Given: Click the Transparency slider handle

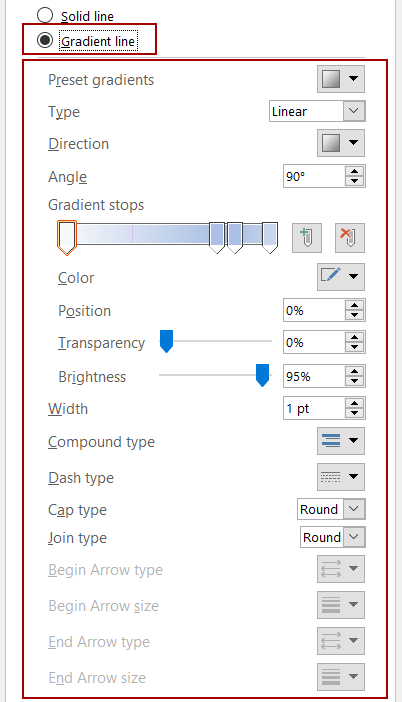Looking at the screenshot, I should 166,342.
